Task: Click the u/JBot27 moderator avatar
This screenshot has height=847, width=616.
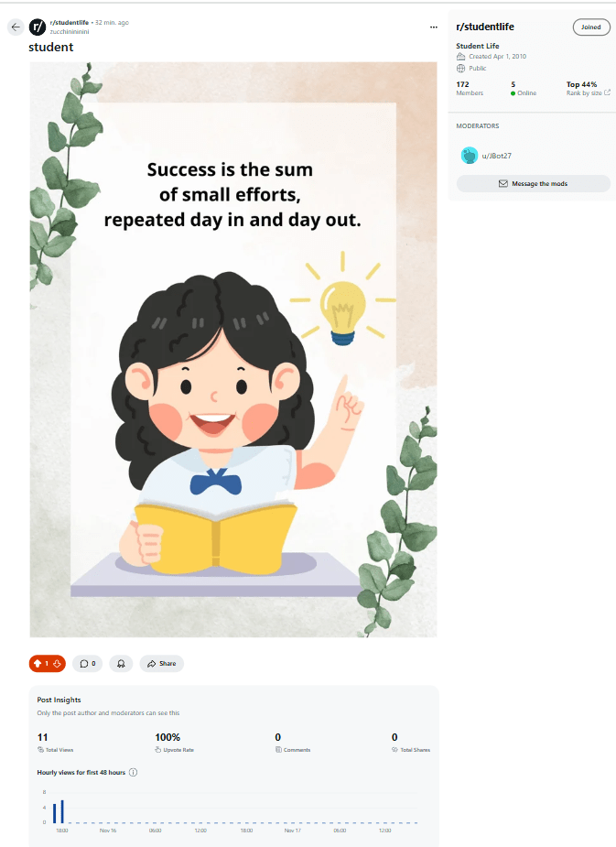Action: click(x=470, y=156)
